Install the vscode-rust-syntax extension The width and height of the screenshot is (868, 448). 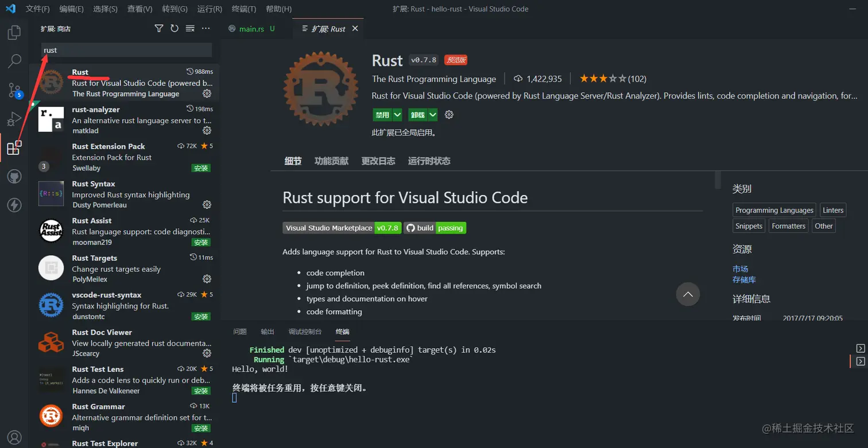[x=201, y=317]
